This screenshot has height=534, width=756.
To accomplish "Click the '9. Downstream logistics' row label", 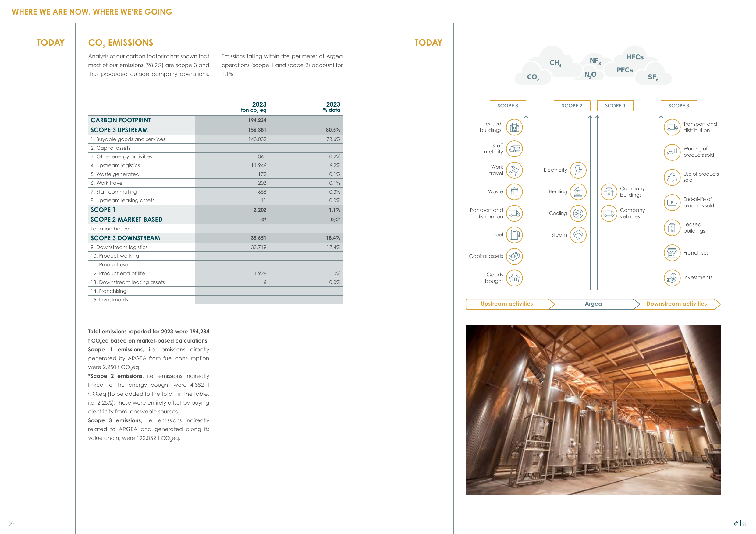I will tap(119, 248).
